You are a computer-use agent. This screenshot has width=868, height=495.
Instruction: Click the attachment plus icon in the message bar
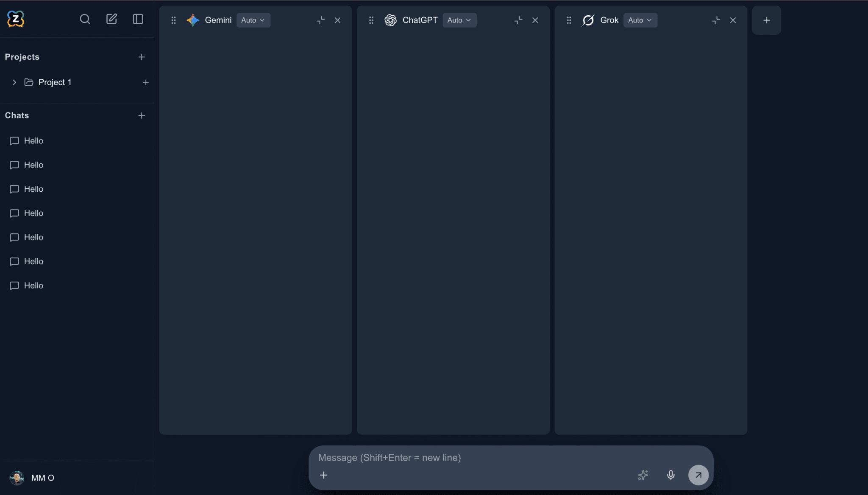[323, 475]
